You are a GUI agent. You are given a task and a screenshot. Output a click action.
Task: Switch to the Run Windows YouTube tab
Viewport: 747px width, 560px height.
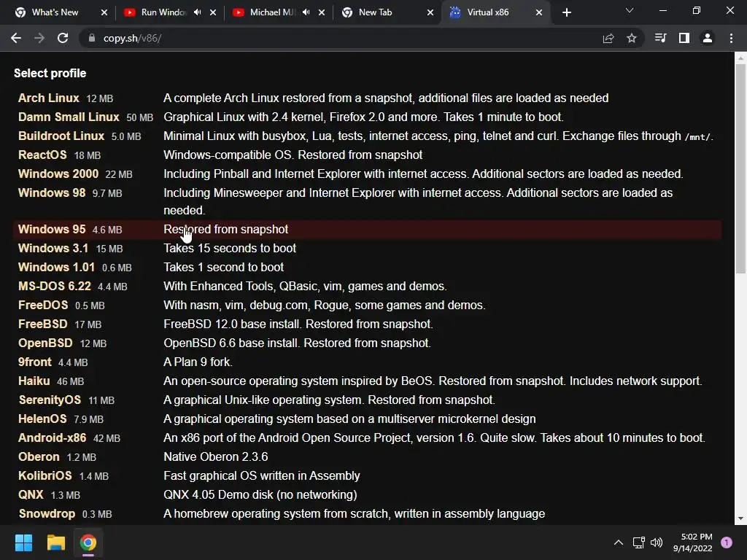click(162, 12)
